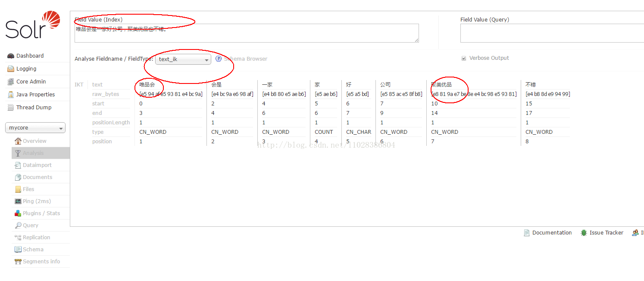Image resolution: width=644 pixels, height=281 pixels.
Task: Open Documents section
Action: [38, 177]
